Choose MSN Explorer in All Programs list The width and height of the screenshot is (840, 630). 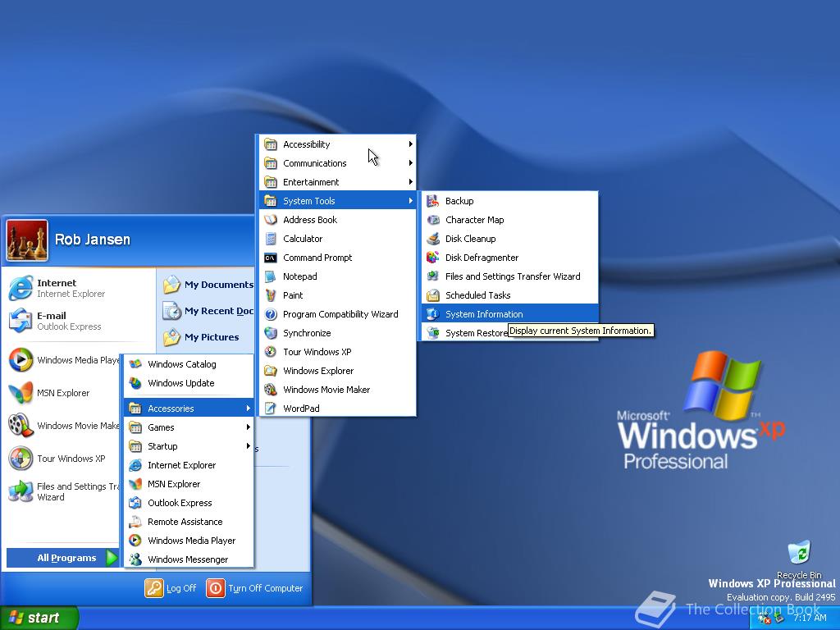pos(189,484)
